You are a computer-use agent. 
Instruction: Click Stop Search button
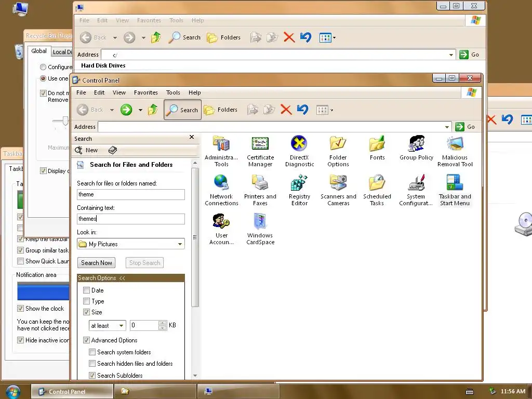[x=144, y=262]
